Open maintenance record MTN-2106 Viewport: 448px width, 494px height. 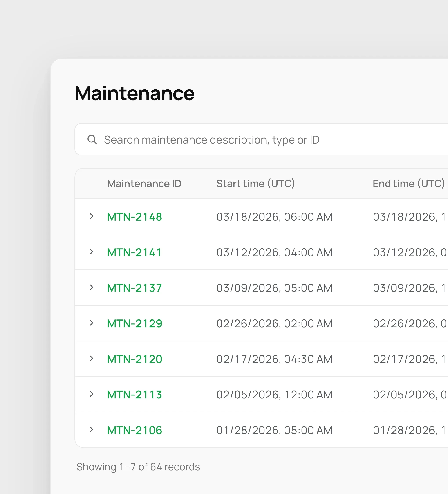coord(135,430)
